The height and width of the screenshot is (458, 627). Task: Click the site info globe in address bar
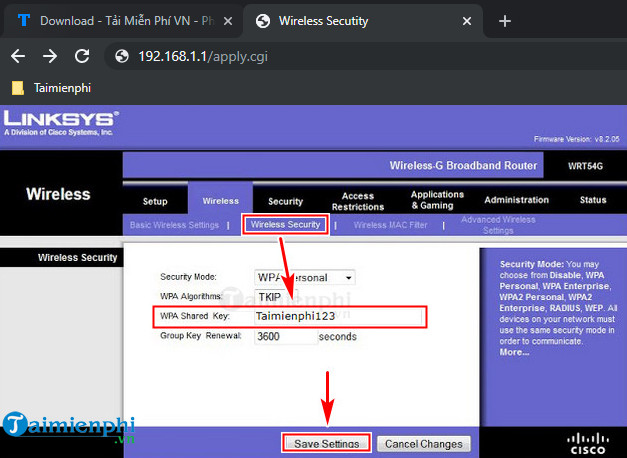[122, 56]
